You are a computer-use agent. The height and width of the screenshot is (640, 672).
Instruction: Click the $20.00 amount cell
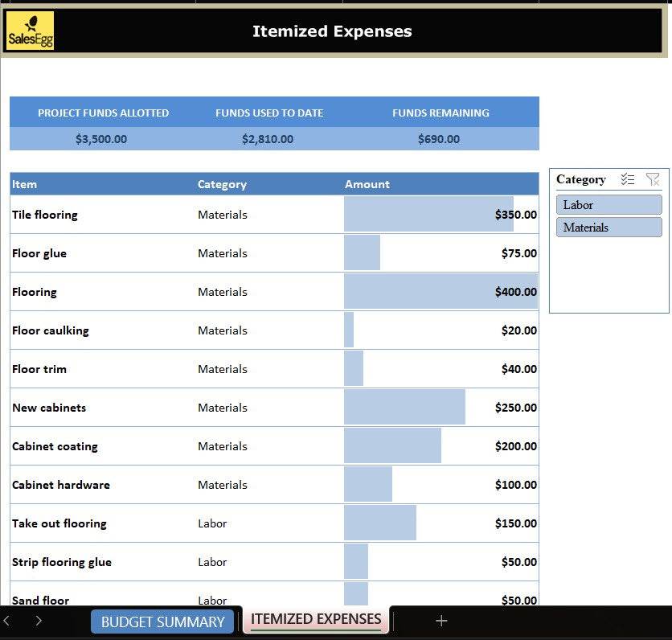tap(441, 330)
